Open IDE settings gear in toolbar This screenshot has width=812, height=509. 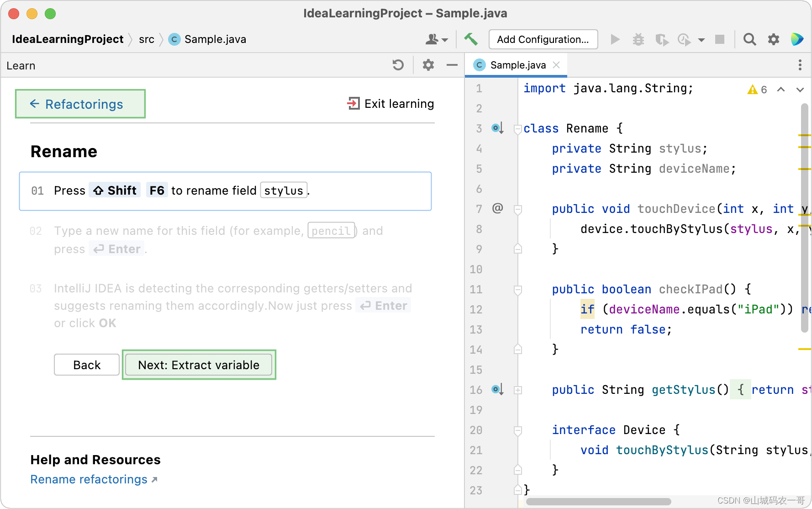tap(773, 39)
